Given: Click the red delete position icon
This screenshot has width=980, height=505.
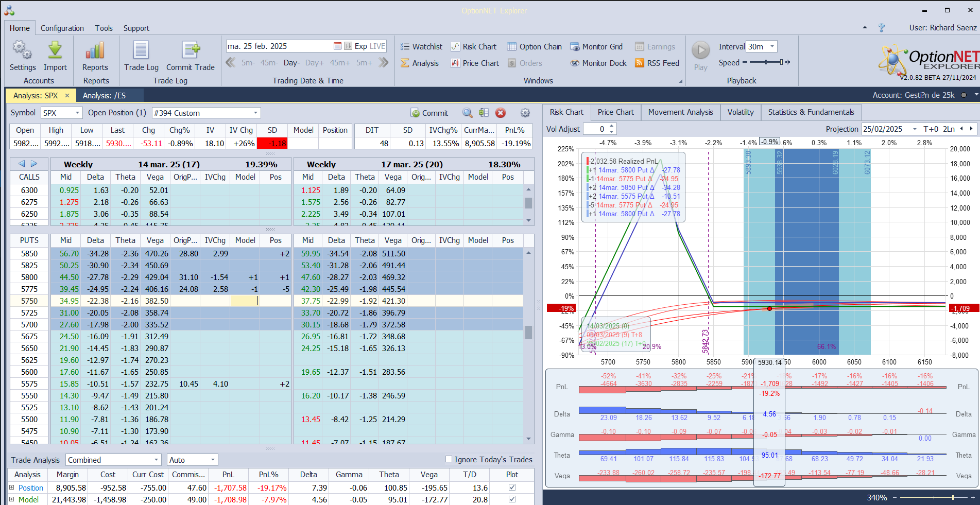Looking at the screenshot, I should (x=501, y=113).
